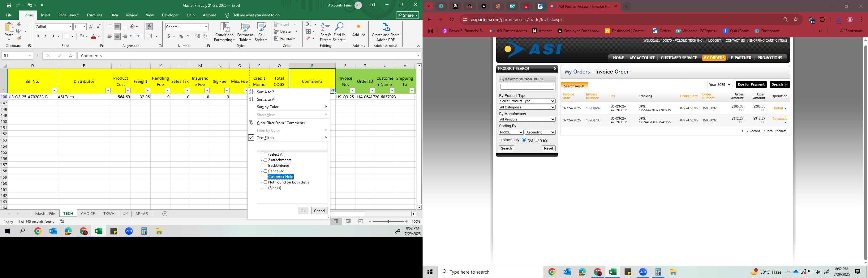Open the PRICE sorting dropdown

click(x=511, y=132)
